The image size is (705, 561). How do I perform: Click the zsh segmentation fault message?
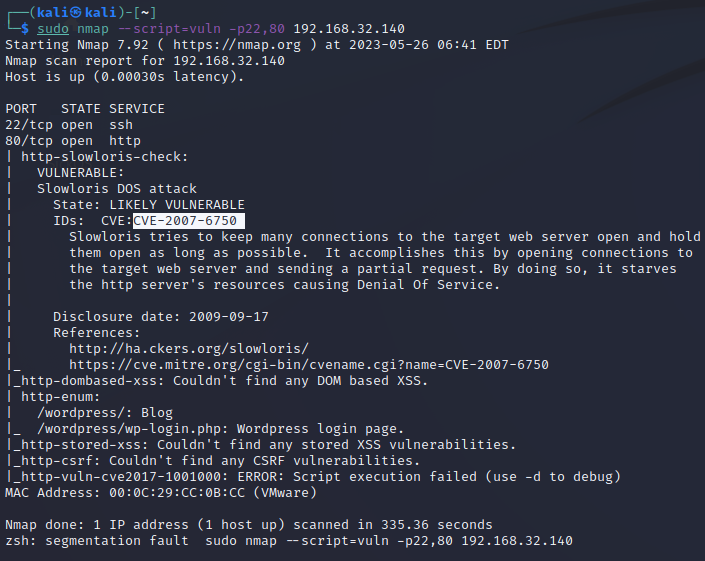click(x=288, y=540)
